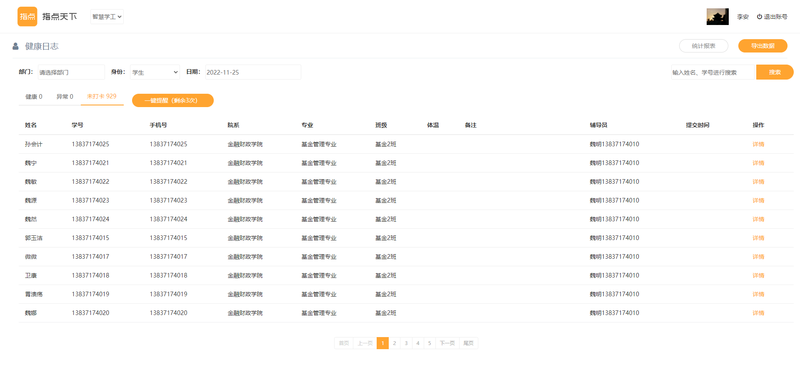The image size is (800, 390).
Task: Click the orange 指点 logo icon
Action: (x=27, y=16)
